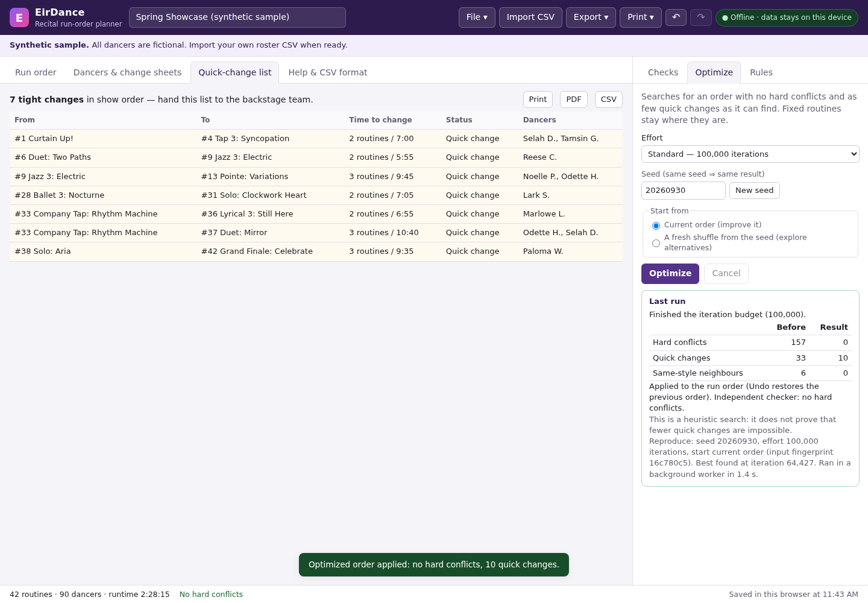Click the EirDance logo icon
The width and height of the screenshot is (868, 603).
[x=19, y=17]
